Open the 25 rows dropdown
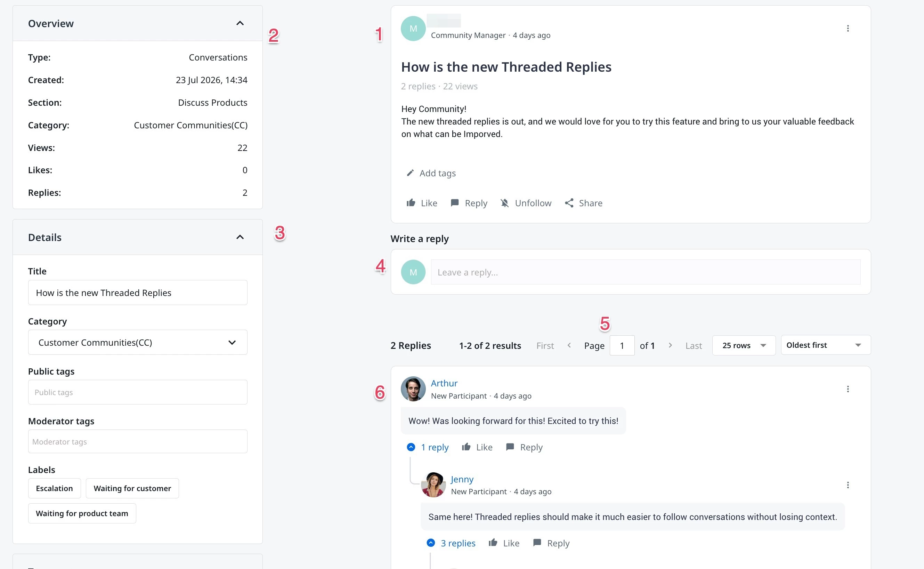924x569 pixels. click(x=744, y=345)
